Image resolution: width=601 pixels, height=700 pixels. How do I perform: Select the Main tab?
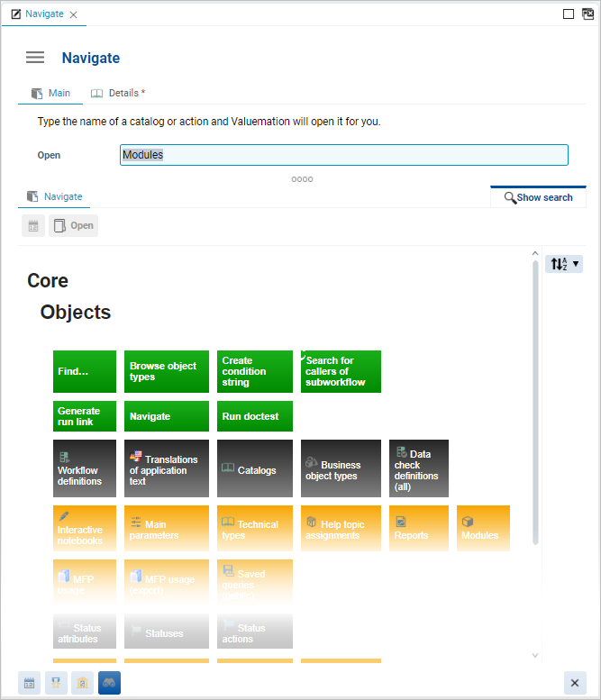tap(50, 93)
